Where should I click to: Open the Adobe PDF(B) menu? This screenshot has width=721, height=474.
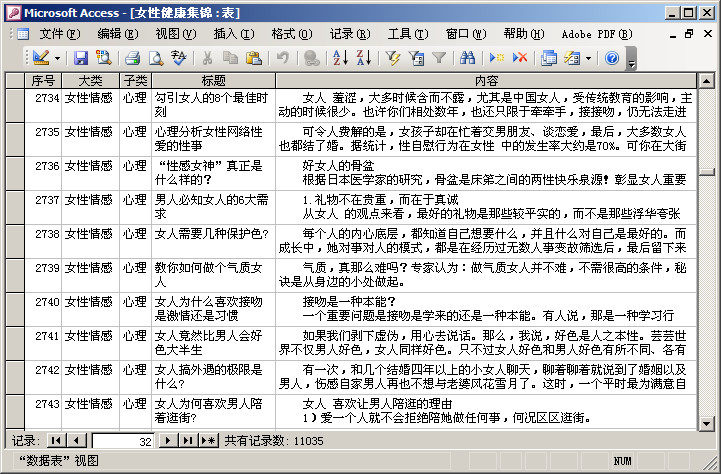(x=597, y=34)
